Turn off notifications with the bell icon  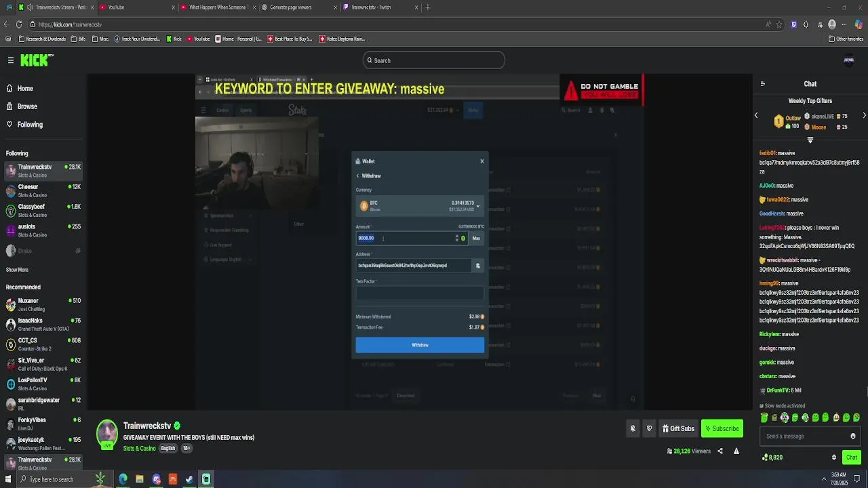(633, 428)
